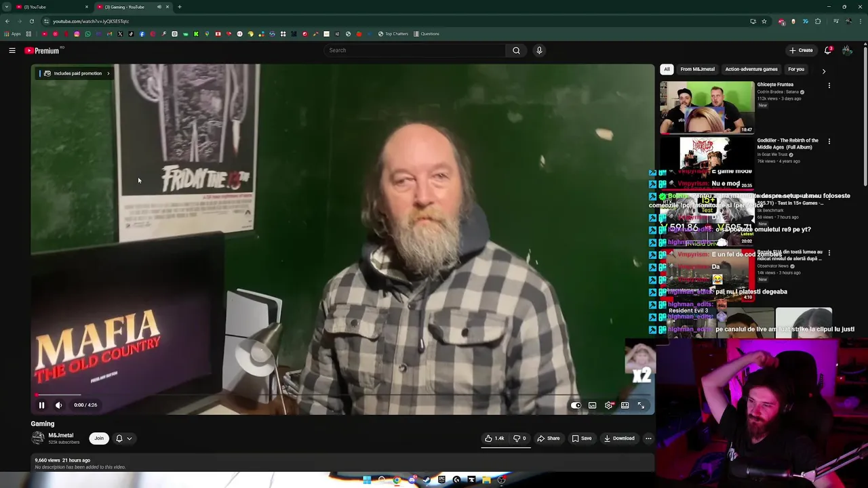
Task: Expand notification bell dropdown for M&Jmetal
Action: coord(123,439)
